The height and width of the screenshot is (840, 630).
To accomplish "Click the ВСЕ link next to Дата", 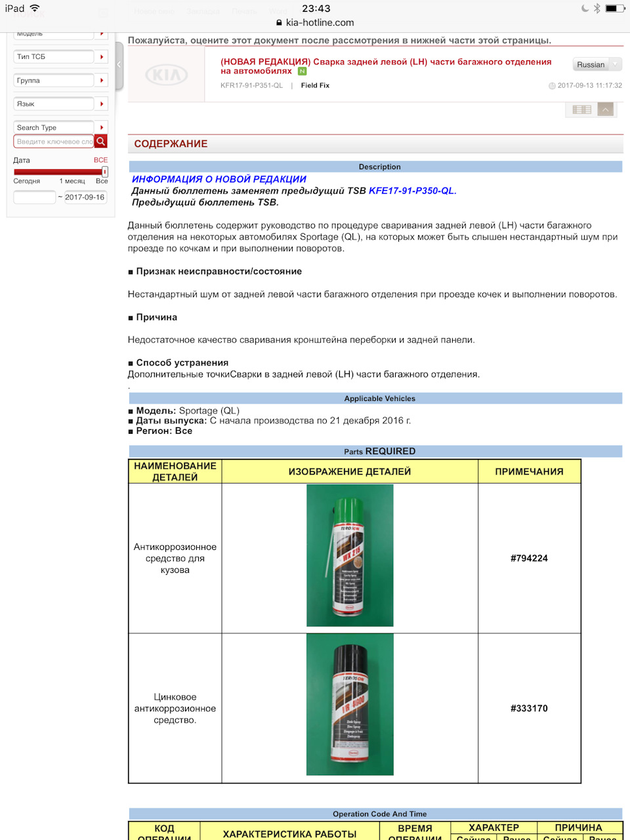I will click(x=100, y=160).
